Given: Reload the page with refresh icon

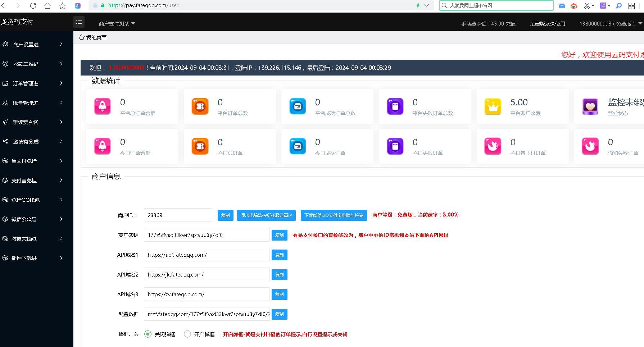Looking at the screenshot, I should click(33, 6).
